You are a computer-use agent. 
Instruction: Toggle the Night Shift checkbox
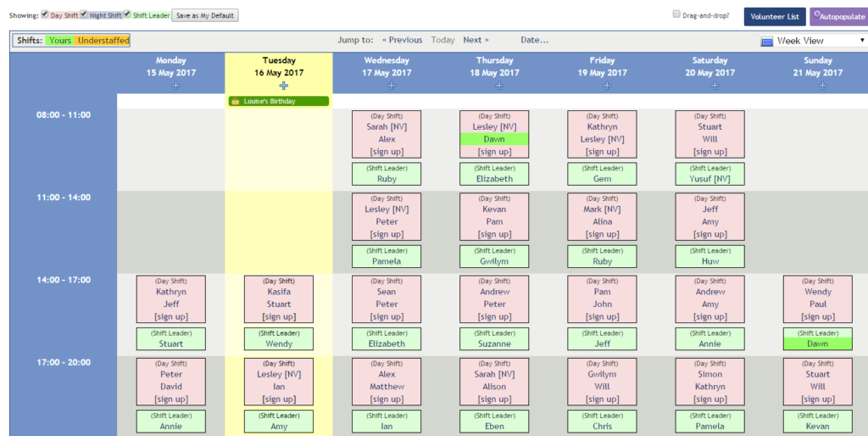coord(83,14)
